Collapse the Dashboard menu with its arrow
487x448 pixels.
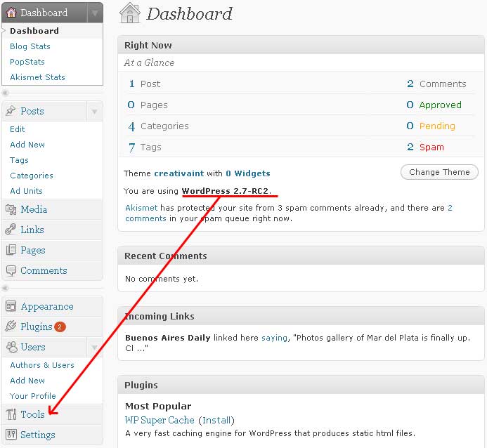[95, 13]
